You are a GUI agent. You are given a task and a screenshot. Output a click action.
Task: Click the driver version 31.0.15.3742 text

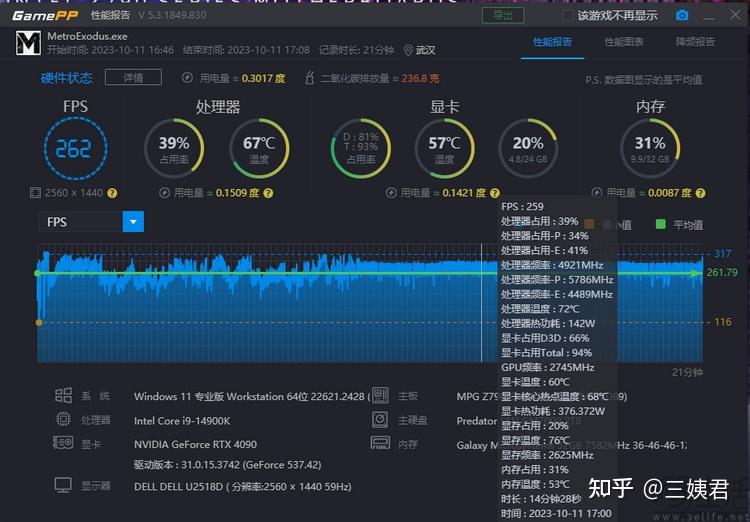coord(228,465)
